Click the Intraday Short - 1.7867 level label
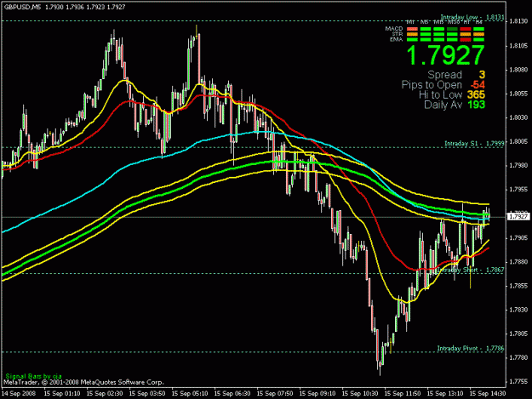Image resolution: width=532 pixels, height=399 pixels. click(x=471, y=270)
